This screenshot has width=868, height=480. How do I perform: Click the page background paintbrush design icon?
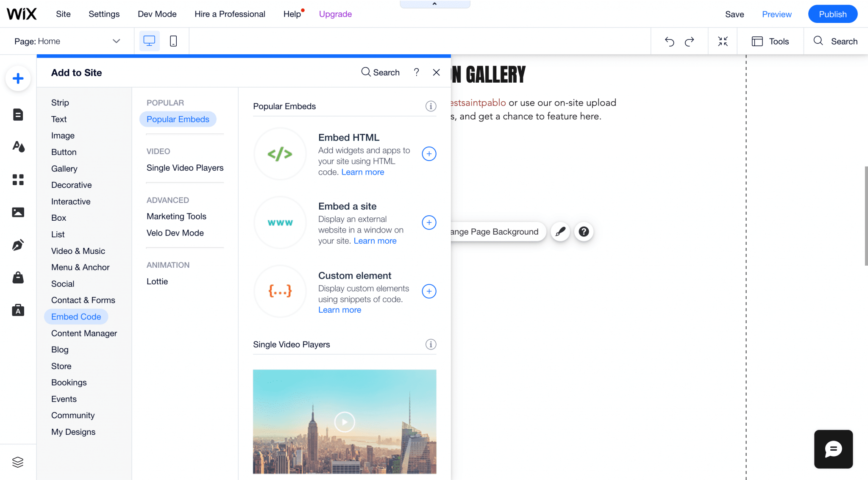560,232
